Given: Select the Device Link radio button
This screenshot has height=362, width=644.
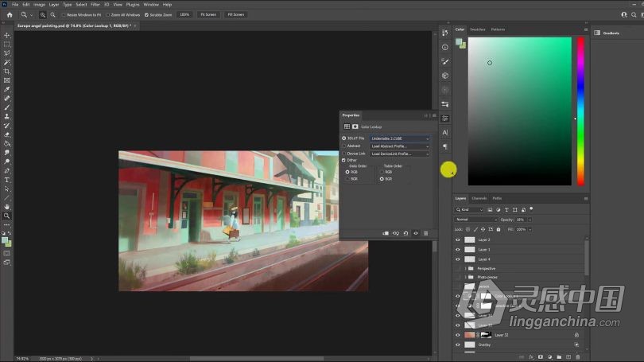Looking at the screenshot, I should [x=343, y=154].
